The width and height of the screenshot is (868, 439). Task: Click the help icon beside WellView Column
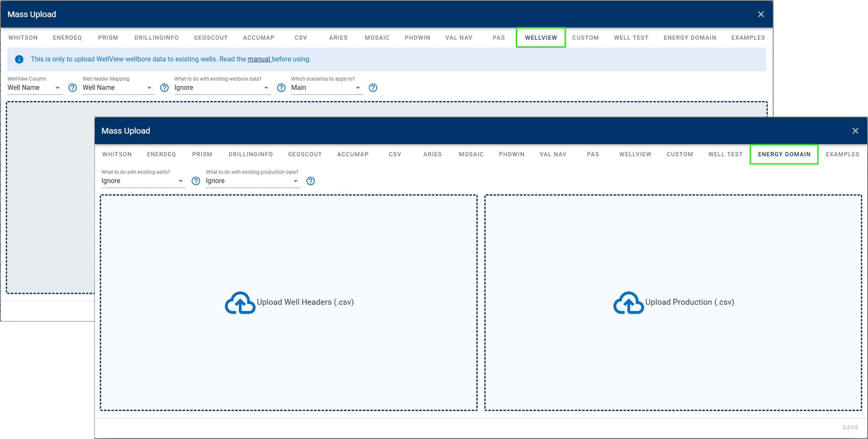(x=72, y=88)
